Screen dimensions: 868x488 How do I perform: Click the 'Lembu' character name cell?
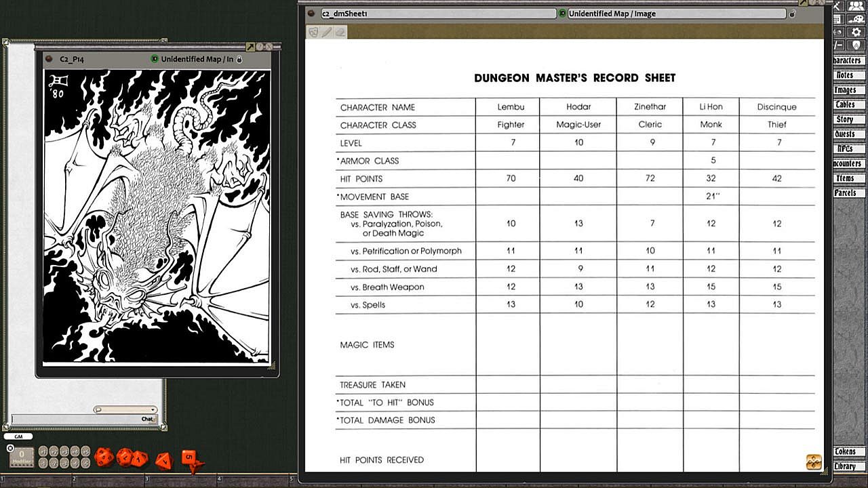click(x=511, y=107)
